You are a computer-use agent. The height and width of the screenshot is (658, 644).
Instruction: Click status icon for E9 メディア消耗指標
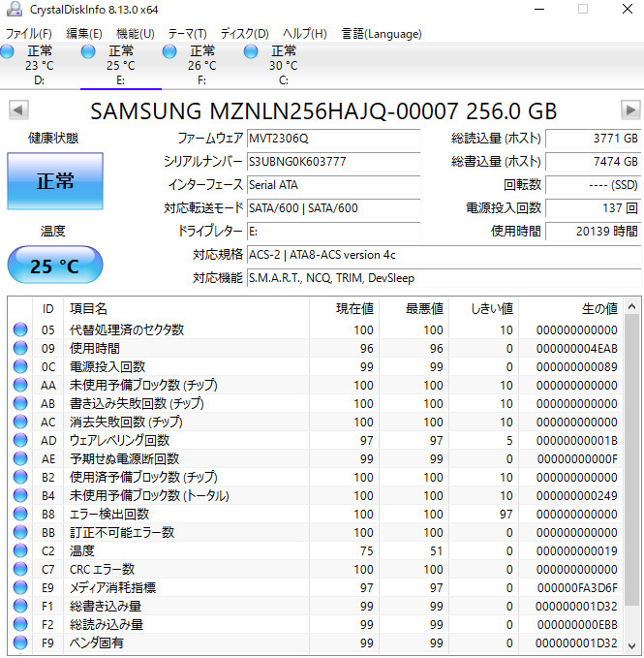coord(20,587)
